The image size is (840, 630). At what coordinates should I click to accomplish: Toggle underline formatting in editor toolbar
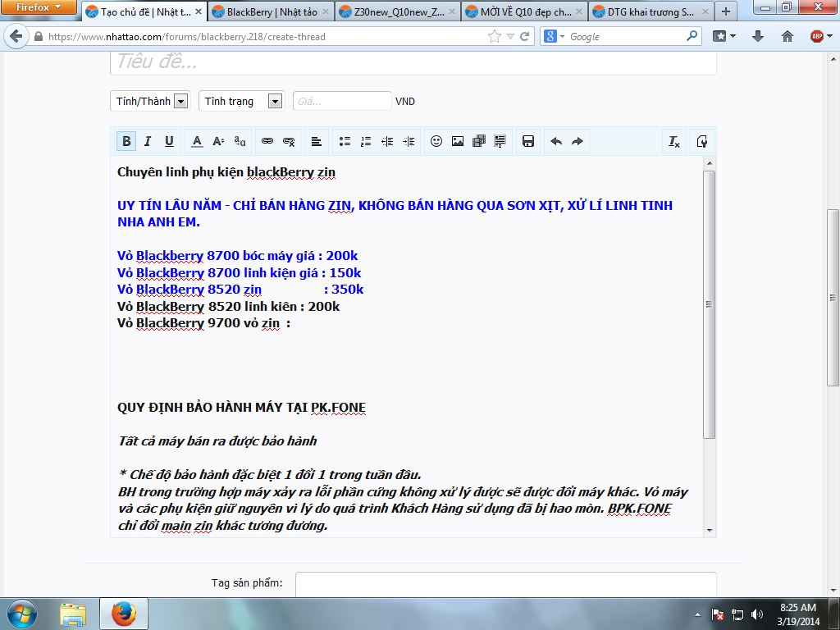point(169,141)
